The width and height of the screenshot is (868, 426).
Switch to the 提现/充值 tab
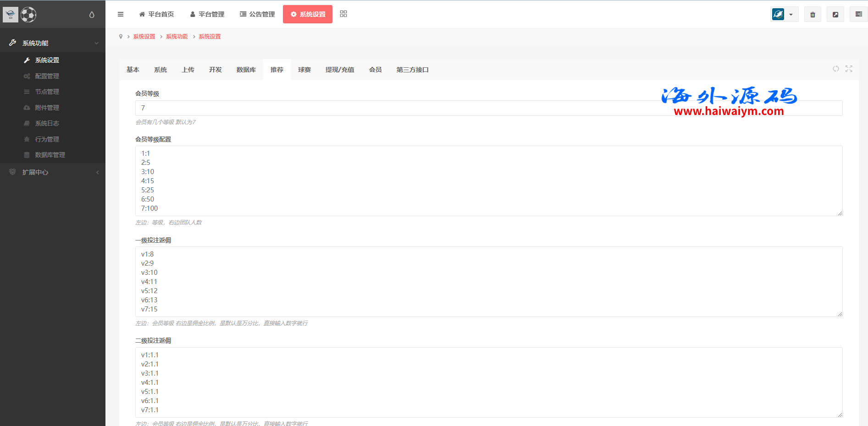[x=340, y=70]
